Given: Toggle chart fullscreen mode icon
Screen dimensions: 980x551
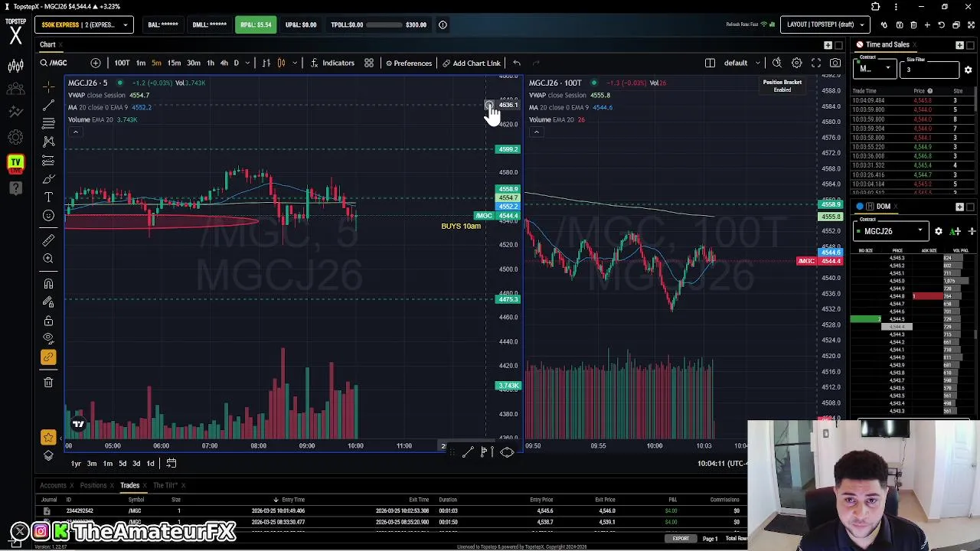Looking at the screenshot, I should click(816, 63).
